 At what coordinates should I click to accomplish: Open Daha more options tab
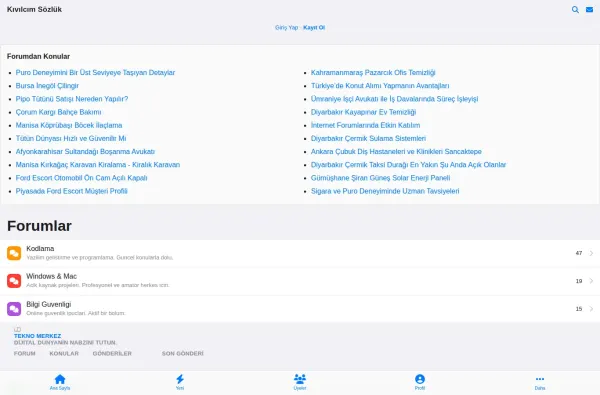[x=540, y=382]
